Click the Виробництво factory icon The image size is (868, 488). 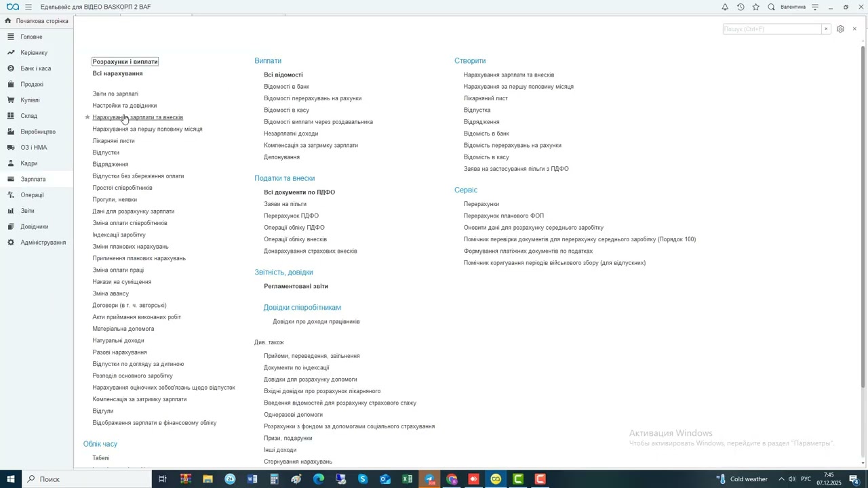(11, 131)
